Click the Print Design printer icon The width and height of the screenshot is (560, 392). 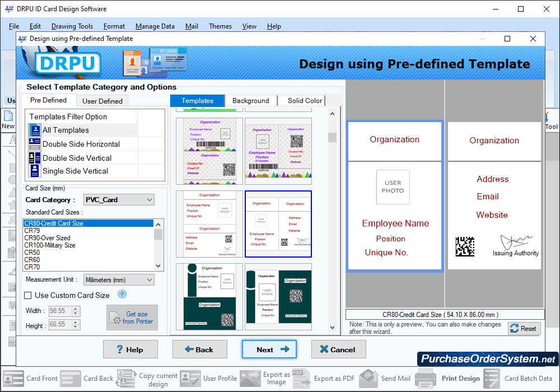(x=426, y=379)
